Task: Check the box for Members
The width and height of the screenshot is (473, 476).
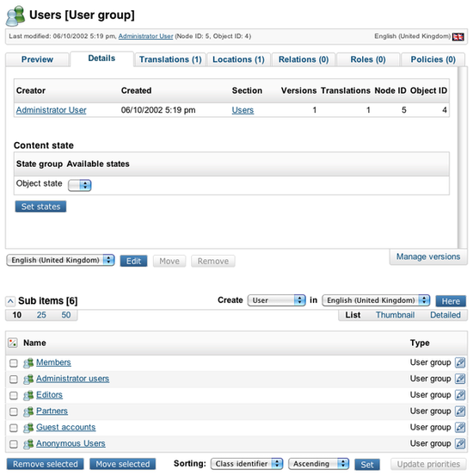Action: click(14, 363)
